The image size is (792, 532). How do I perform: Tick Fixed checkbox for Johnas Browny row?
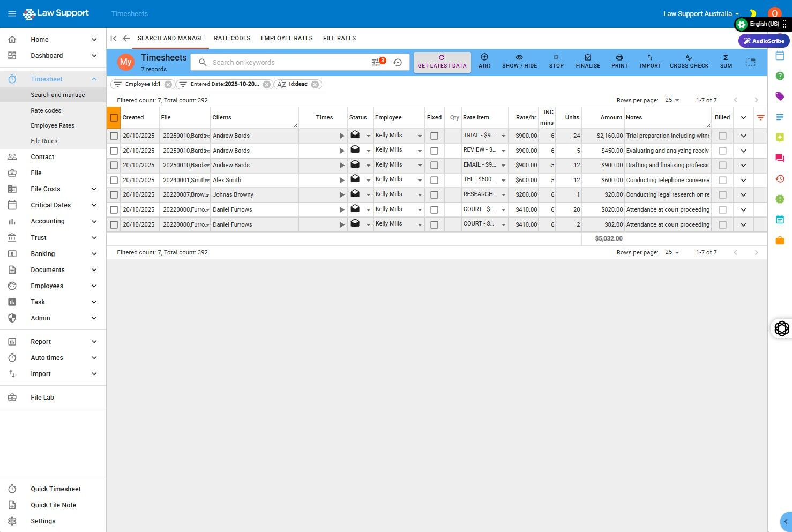pyautogui.click(x=434, y=195)
